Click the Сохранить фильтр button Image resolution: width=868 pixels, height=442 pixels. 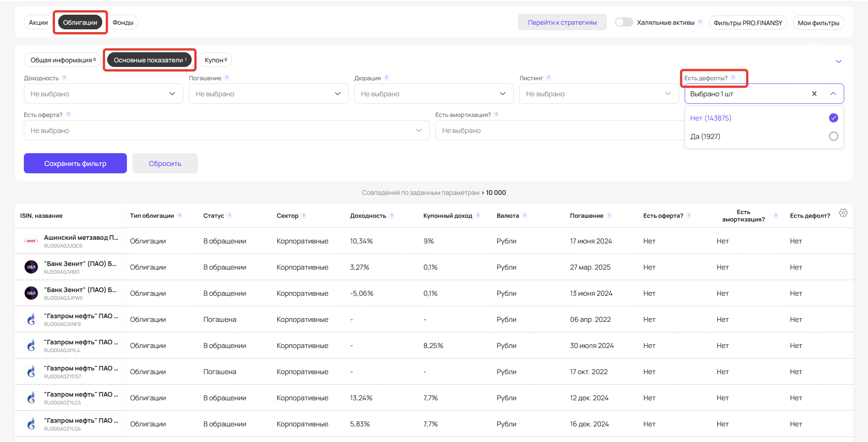click(x=75, y=164)
